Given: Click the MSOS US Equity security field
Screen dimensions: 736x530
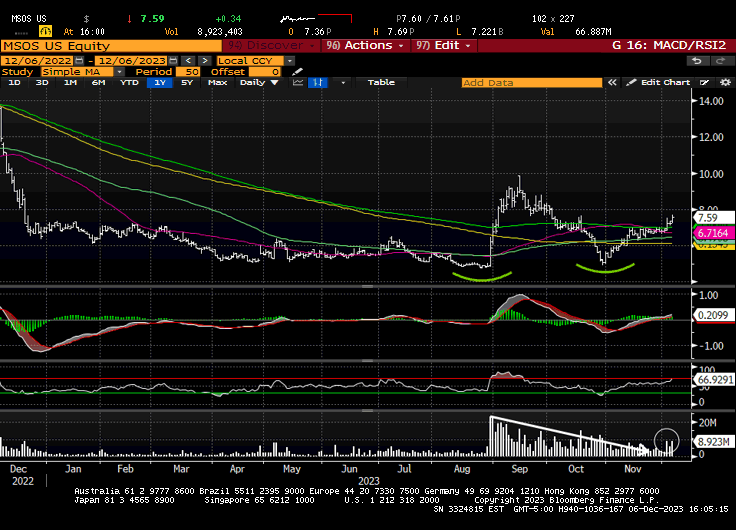Looking at the screenshot, I should (x=111, y=46).
